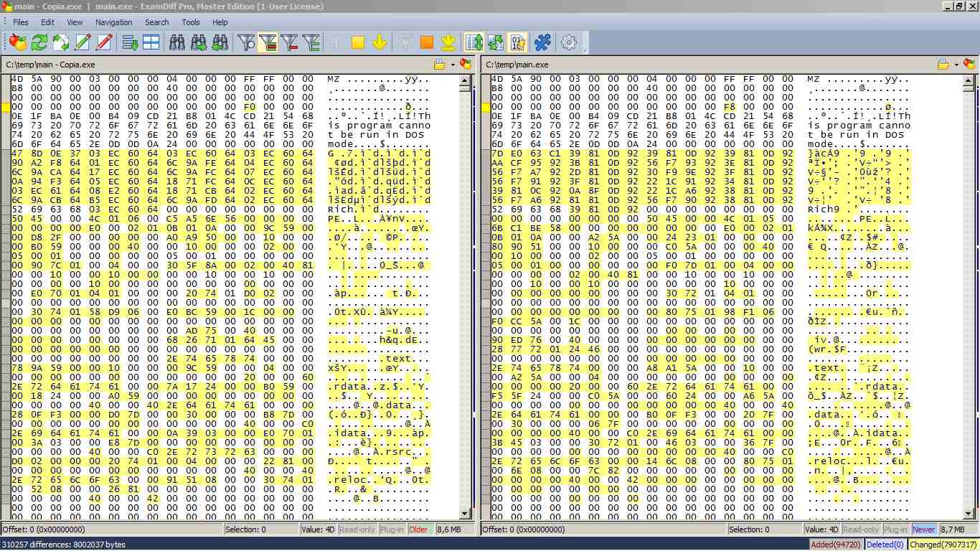This screenshot has width=980, height=551.
Task: Open Options via the gear icon
Action: (x=569, y=42)
